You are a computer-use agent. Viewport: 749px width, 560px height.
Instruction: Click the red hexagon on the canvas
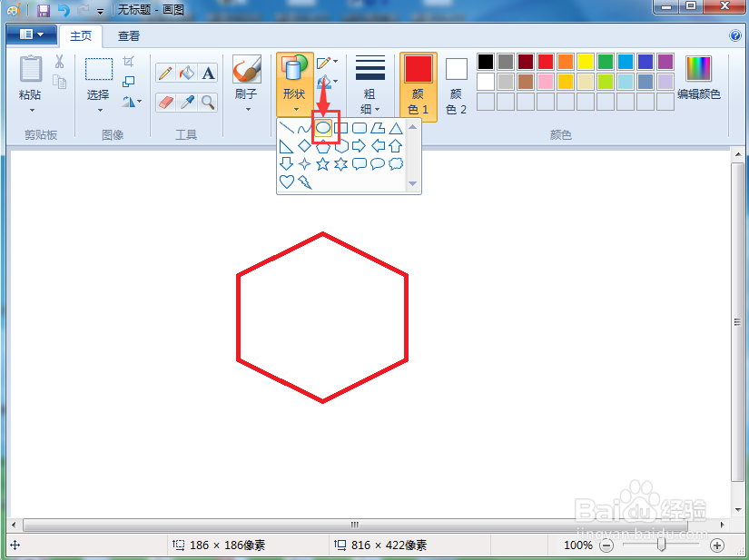322,318
